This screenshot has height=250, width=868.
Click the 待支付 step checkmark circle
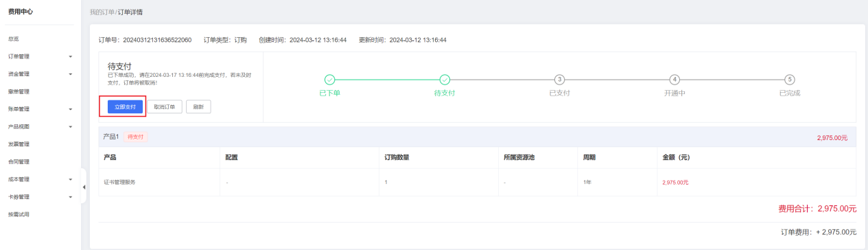(x=445, y=79)
